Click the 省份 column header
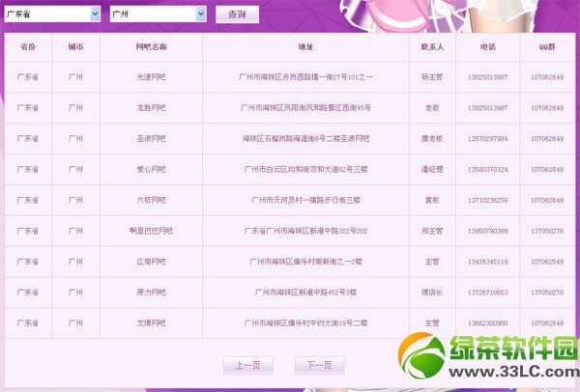Screen dimensions: 580x392 click(x=28, y=47)
